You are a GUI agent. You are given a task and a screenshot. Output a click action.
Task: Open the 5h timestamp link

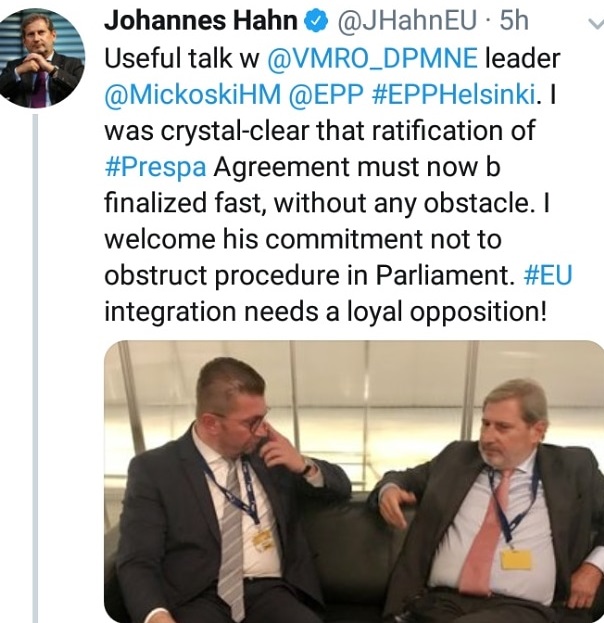click(514, 21)
